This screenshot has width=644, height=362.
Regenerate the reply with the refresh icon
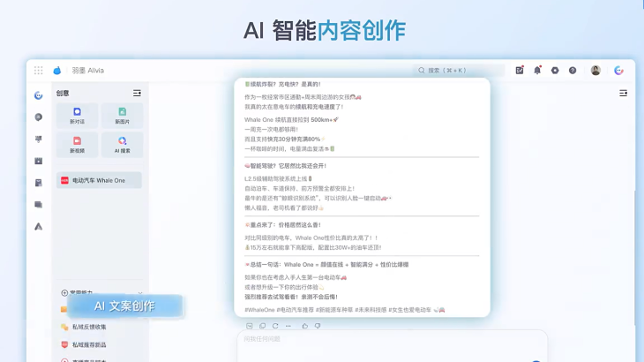click(275, 326)
